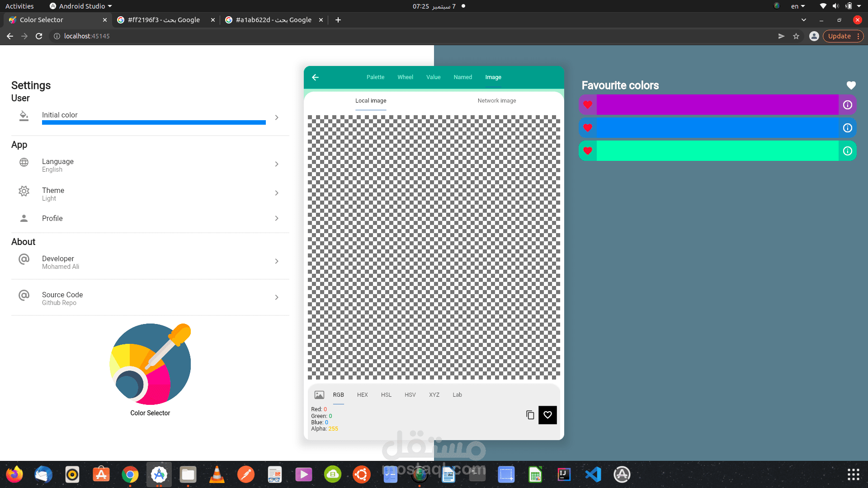Click the copy color value icon
868x488 pixels.
coord(530,415)
